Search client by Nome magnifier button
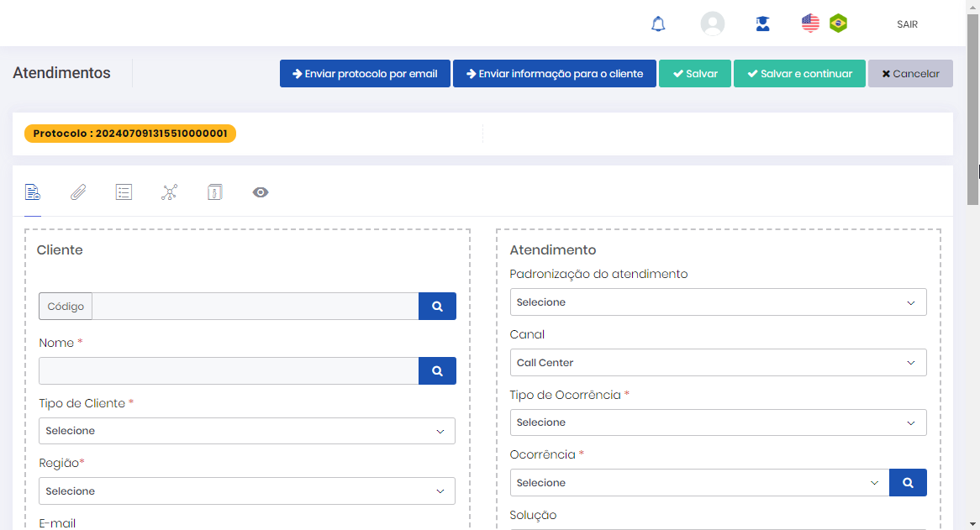Screen dimensions: 980x530 coord(437,370)
